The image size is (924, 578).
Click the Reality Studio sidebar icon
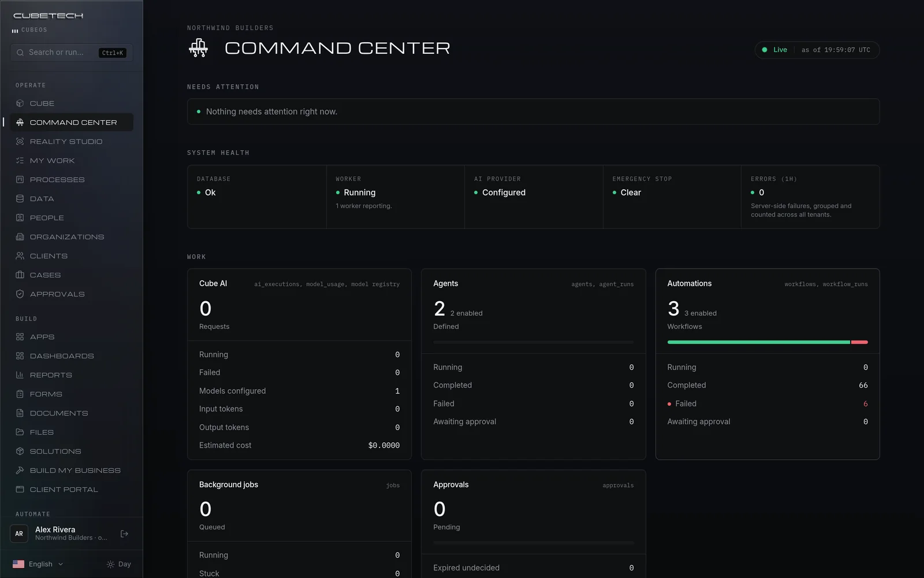click(20, 142)
